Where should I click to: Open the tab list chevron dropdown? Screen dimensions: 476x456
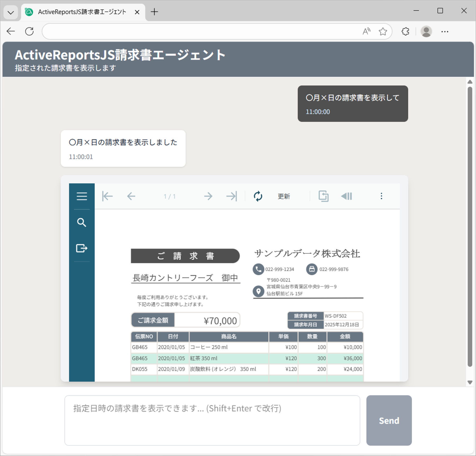tap(11, 12)
